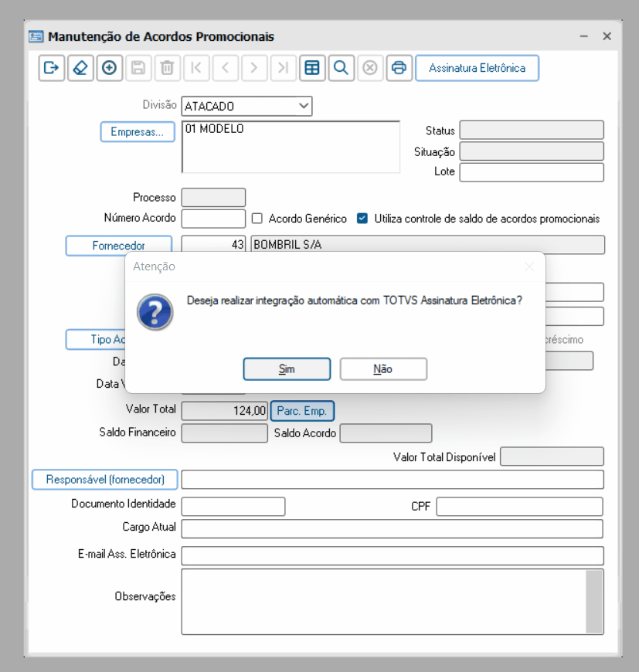This screenshot has height=672, width=639.
Task: Click the printer icon
Action: coord(399,68)
